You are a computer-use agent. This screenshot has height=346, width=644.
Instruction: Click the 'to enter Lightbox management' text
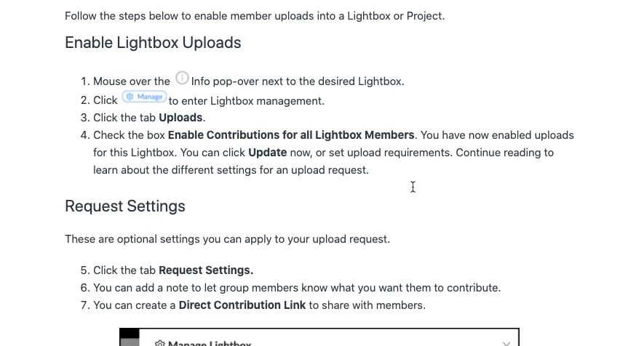pos(247,101)
